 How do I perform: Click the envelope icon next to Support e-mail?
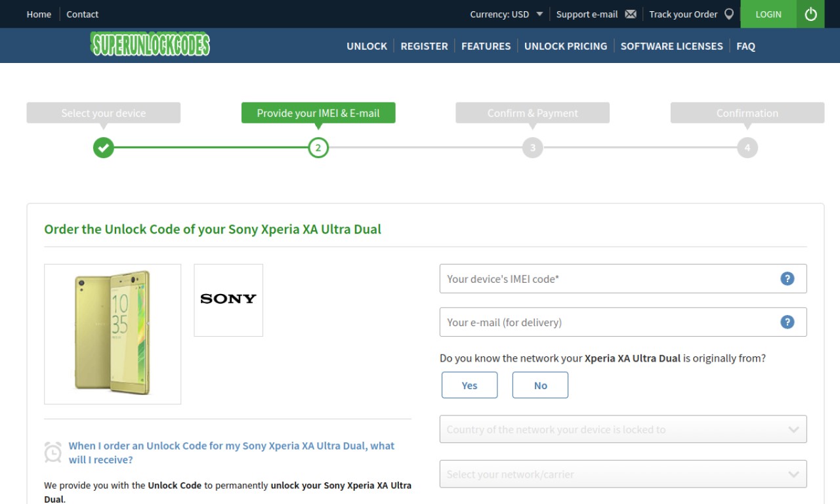click(x=631, y=14)
